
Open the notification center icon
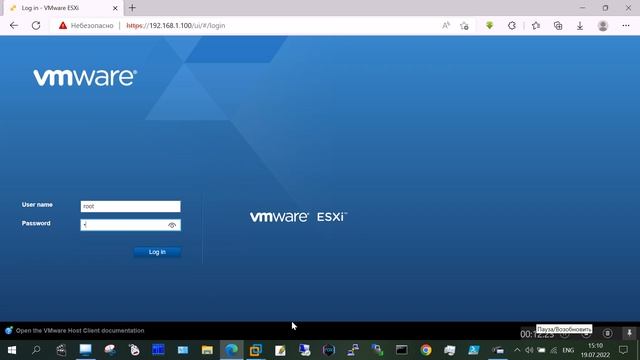623,350
